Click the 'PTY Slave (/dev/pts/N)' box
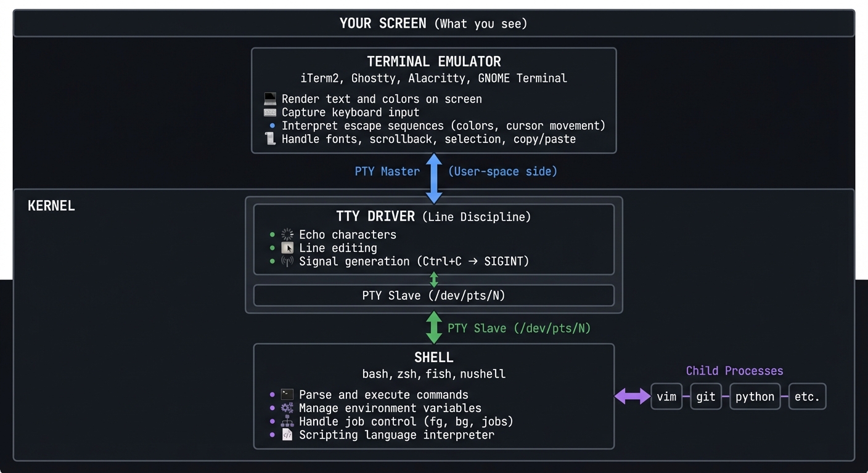This screenshot has width=868, height=473. point(433,296)
